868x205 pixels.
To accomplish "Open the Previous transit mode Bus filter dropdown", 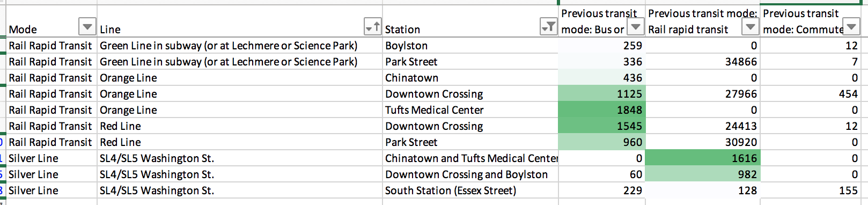I will pos(635,26).
